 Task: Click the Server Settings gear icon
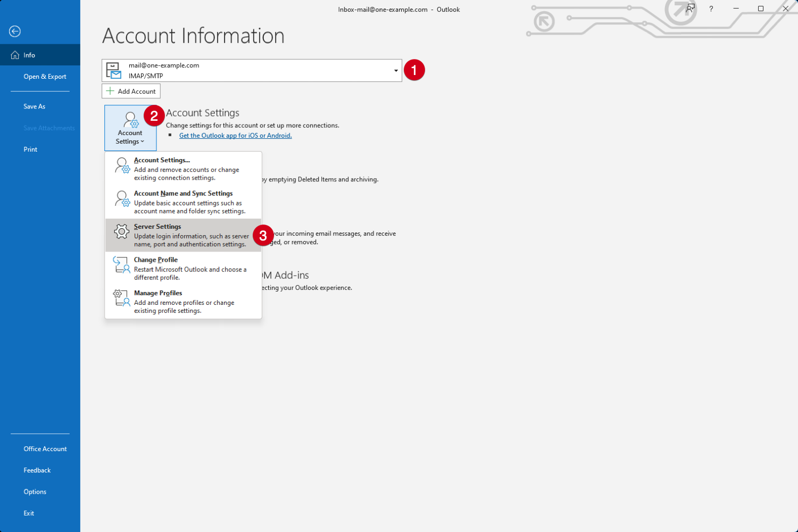122,231
